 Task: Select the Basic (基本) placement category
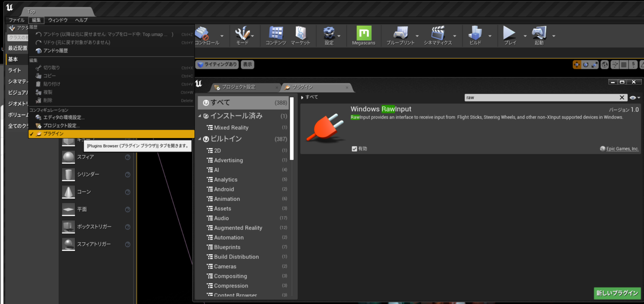coord(17,59)
